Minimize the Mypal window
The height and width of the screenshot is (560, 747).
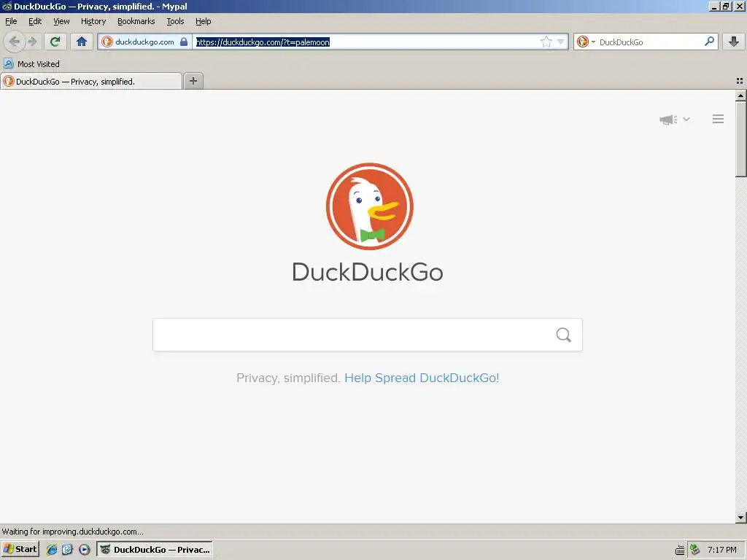pos(713,6)
